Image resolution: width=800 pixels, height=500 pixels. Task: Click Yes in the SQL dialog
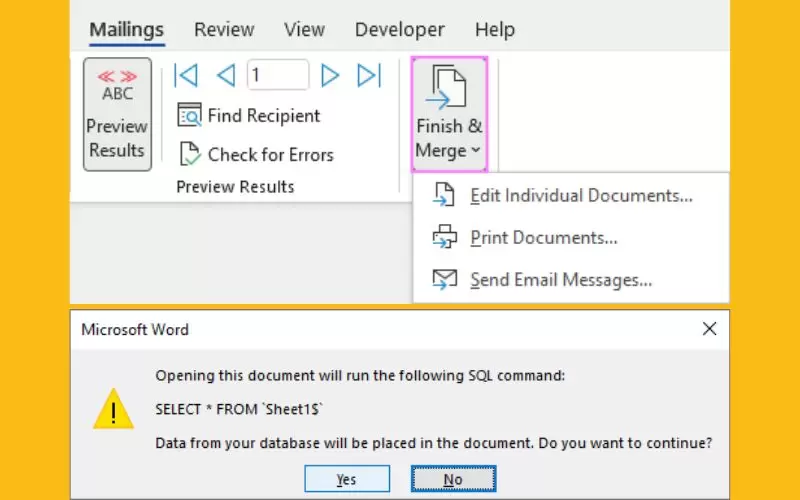point(347,479)
